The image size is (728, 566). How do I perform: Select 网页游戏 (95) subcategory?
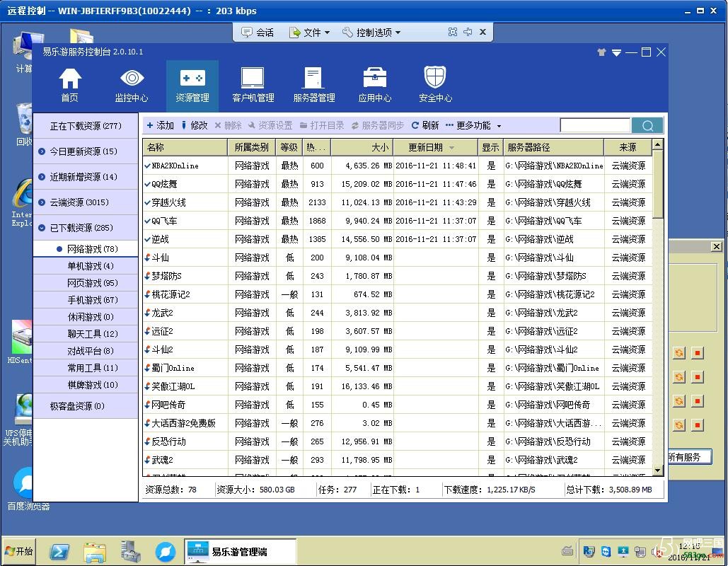click(x=86, y=283)
